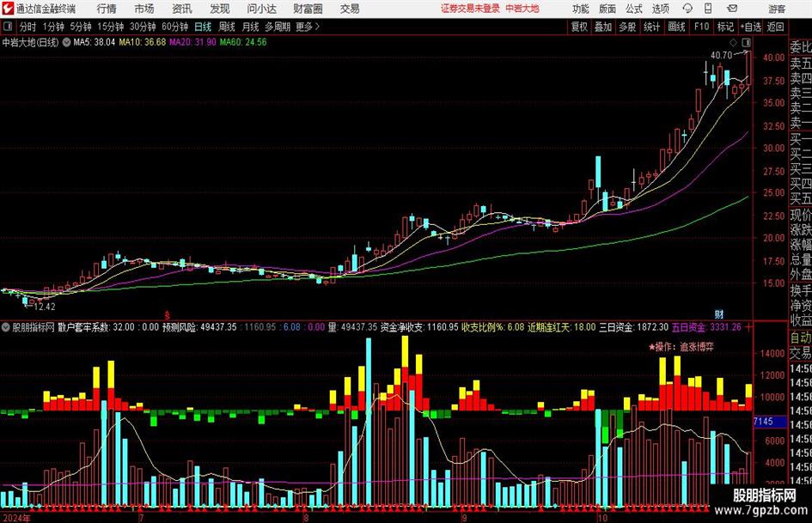This screenshot has height=523, width=812.
Task: Open the 资讯 menu
Action: 182,9
